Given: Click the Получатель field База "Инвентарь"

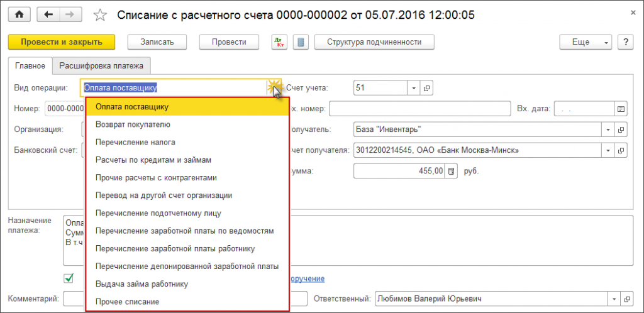Looking at the screenshot, I should (478, 129).
